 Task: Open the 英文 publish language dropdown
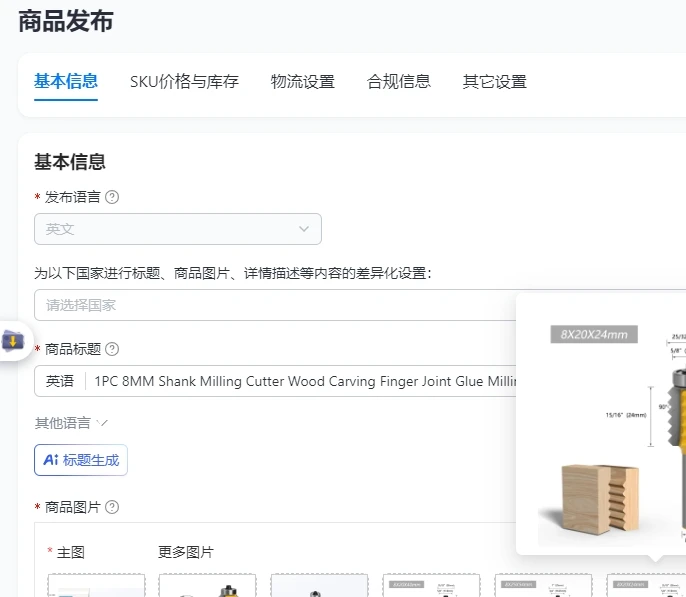(178, 229)
